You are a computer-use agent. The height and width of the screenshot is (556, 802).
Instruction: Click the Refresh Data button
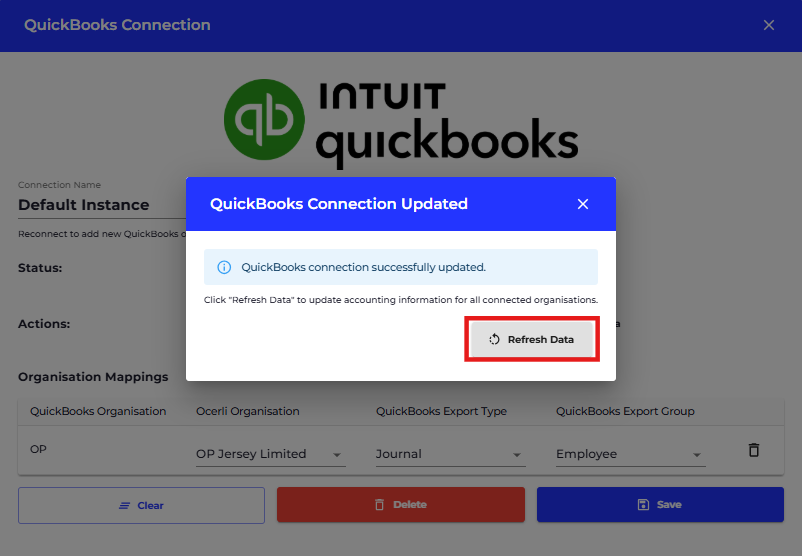coord(532,339)
